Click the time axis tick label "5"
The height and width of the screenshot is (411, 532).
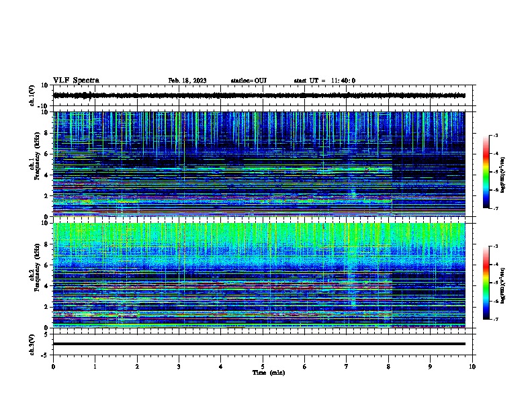tap(263, 367)
